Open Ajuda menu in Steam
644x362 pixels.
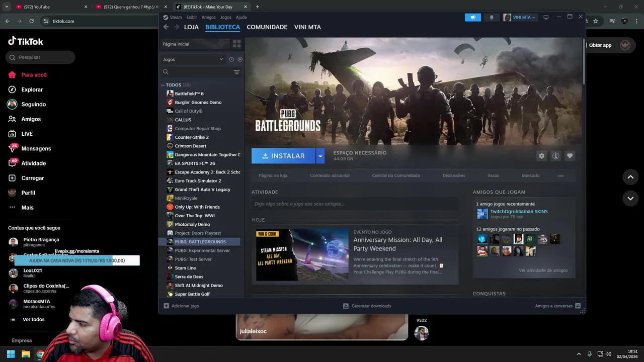pyautogui.click(x=242, y=17)
